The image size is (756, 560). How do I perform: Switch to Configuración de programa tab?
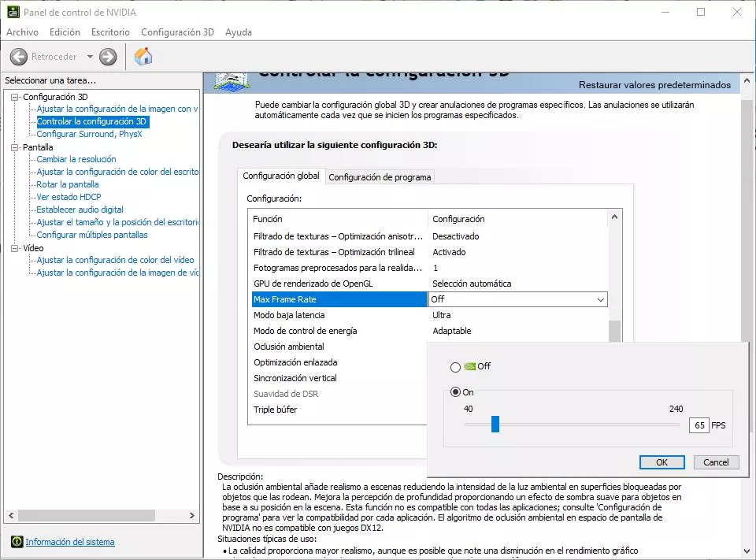pos(380,177)
